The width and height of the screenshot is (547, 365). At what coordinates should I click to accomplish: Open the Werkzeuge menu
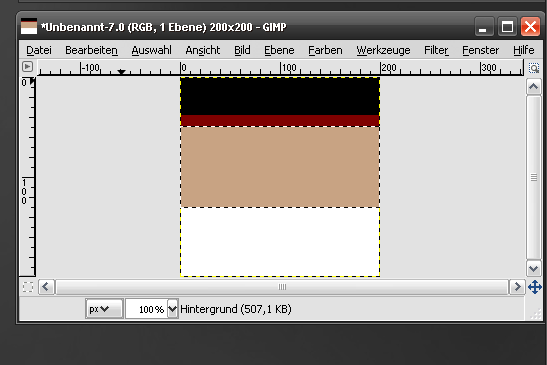point(383,50)
